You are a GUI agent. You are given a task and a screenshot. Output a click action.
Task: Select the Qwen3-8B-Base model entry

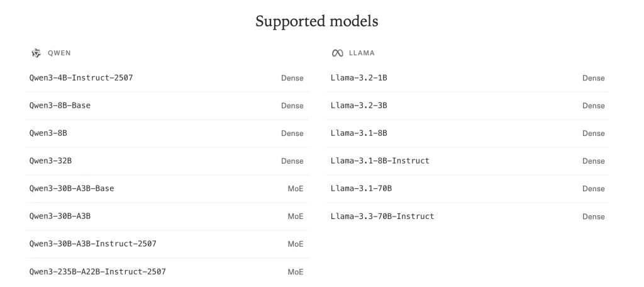click(x=60, y=106)
